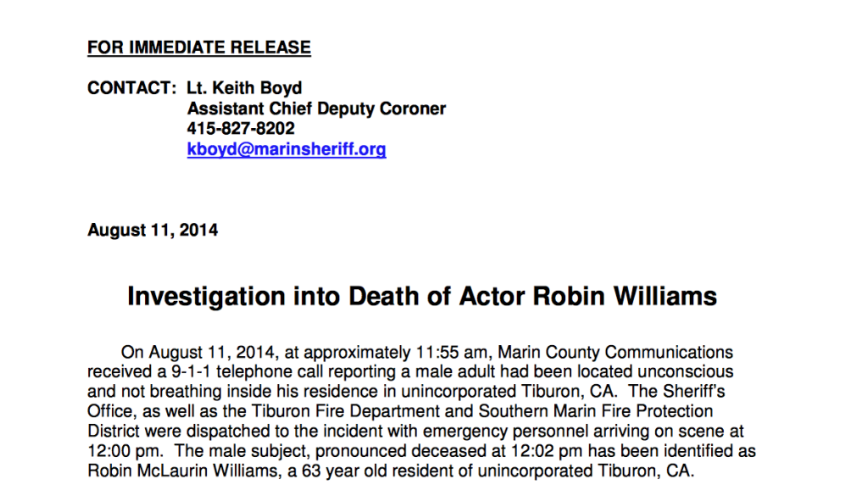868x496 pixels.
Task: Click the arrival time "12:00 pm"
Action: [x=120, y=451]
